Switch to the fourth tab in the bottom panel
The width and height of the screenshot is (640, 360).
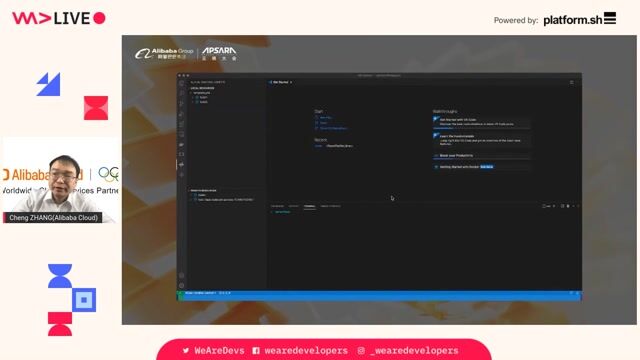pos(330,206)
